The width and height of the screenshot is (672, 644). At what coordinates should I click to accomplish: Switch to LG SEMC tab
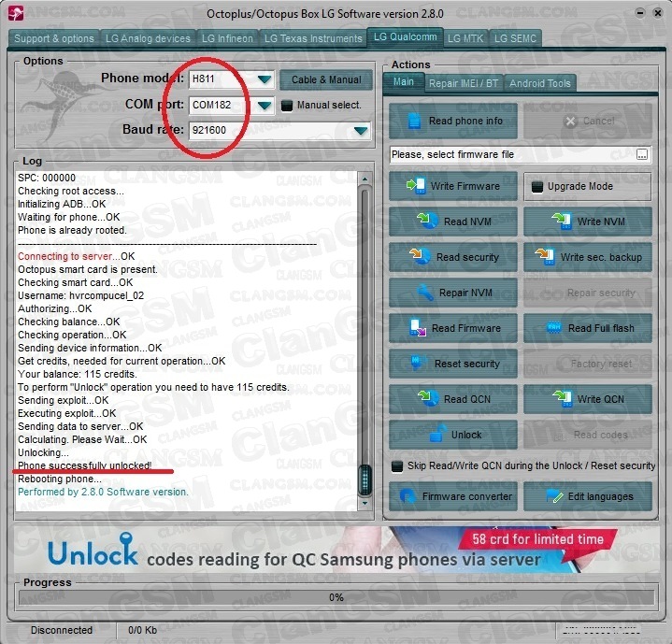pos(515,38)
